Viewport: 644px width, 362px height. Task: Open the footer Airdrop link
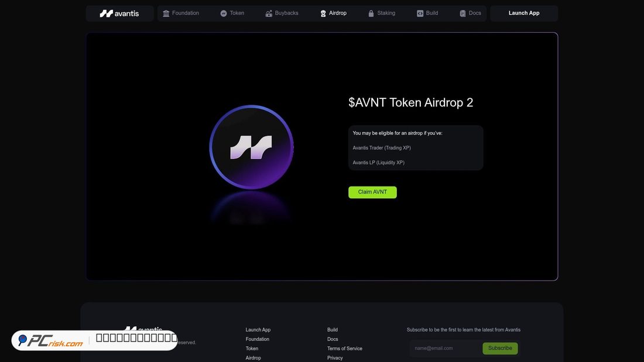point(253,358)
